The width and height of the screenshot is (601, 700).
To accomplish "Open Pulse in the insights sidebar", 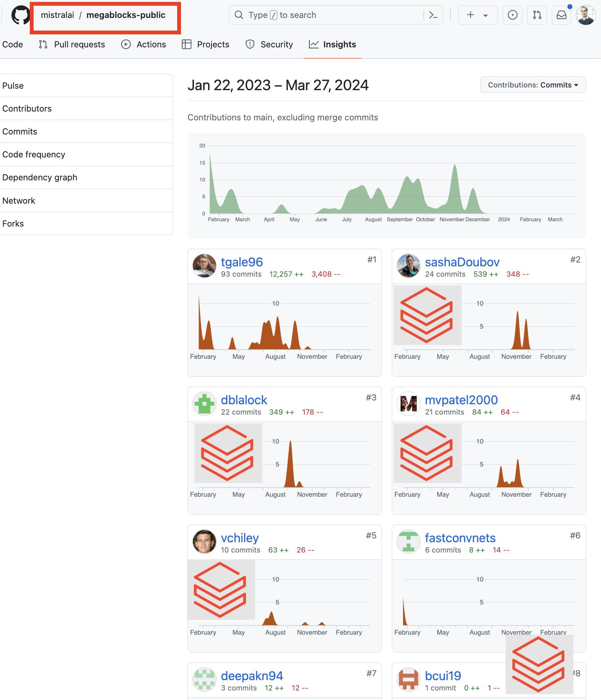I will pyautogui.click(x=86, y=86).
